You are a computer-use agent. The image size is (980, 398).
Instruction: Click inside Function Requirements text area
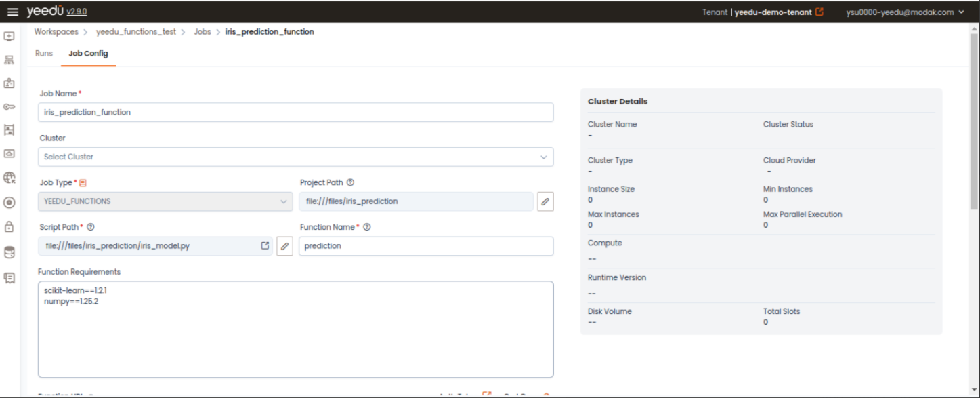(296, 330)
